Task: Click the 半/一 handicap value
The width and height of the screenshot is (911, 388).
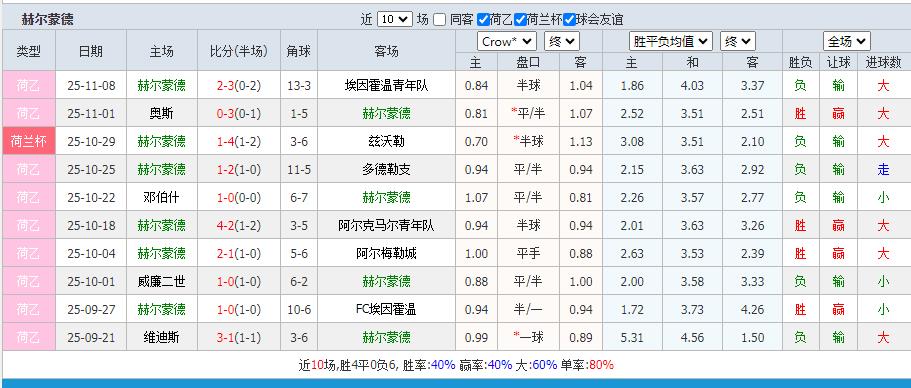Action: (528, 310)
